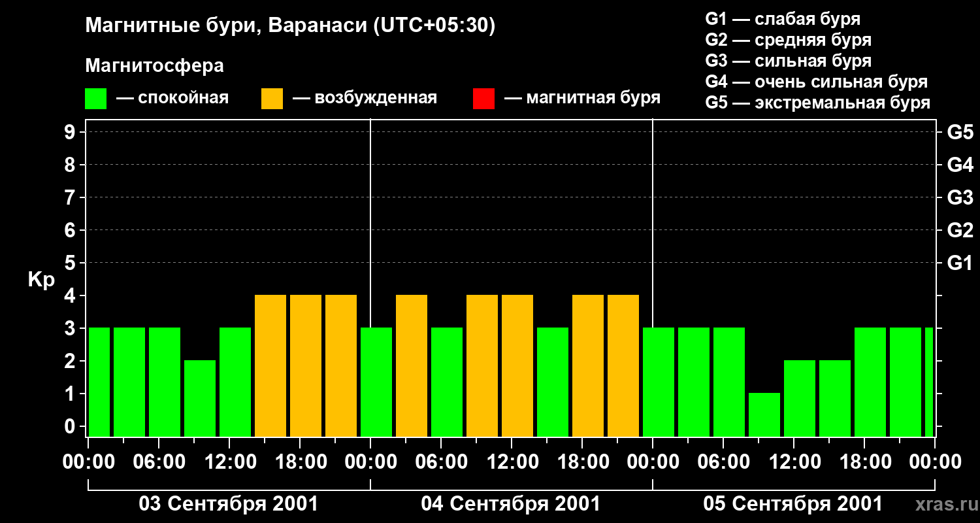This screenshot has width=980, height=523.
Task: Click the orange 'возбужденная' legend swatch
Action: tap(272, 99)
